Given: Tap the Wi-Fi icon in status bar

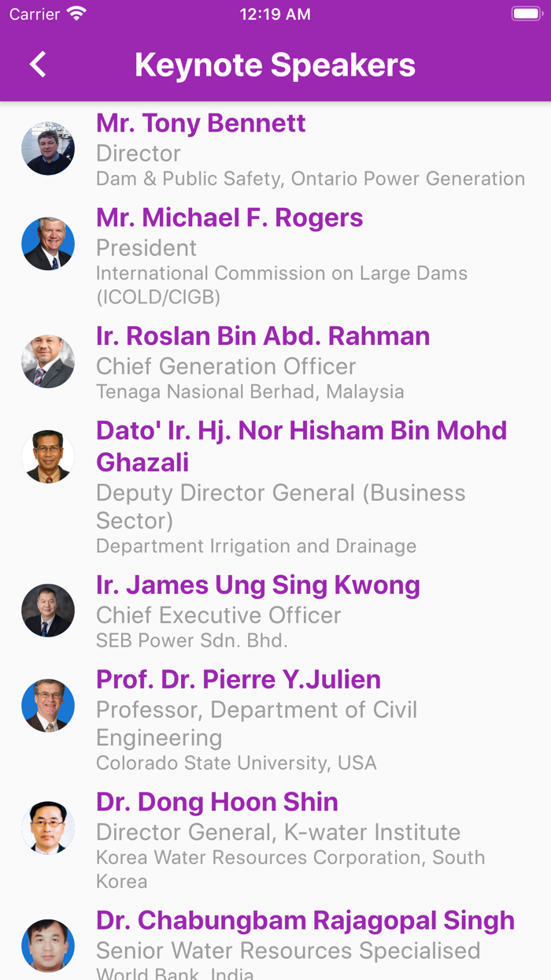Looking at the screenshot, I should (76, 14).
